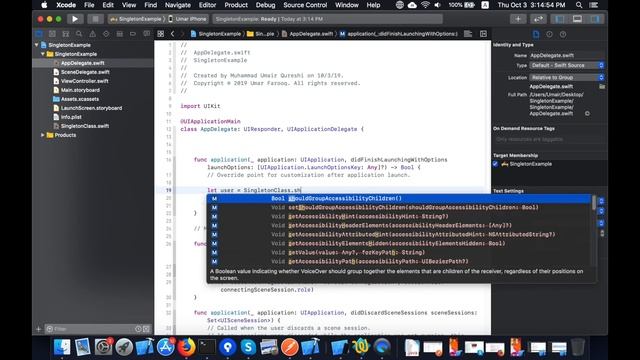The height and width of the screenshot is (360, 640).
Task: Open the Debug navigator tab
Action: [120, 34]
